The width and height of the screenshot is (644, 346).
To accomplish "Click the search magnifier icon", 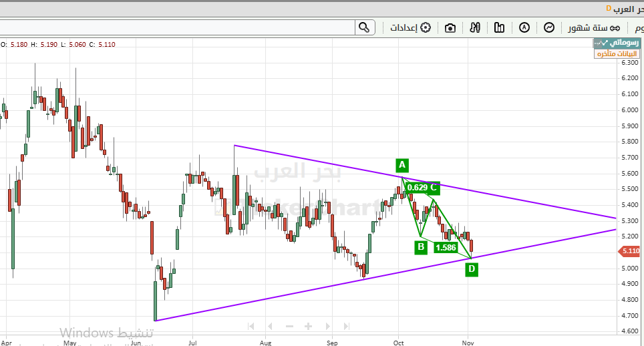I will pyautogui.click(x=363, y=27).
